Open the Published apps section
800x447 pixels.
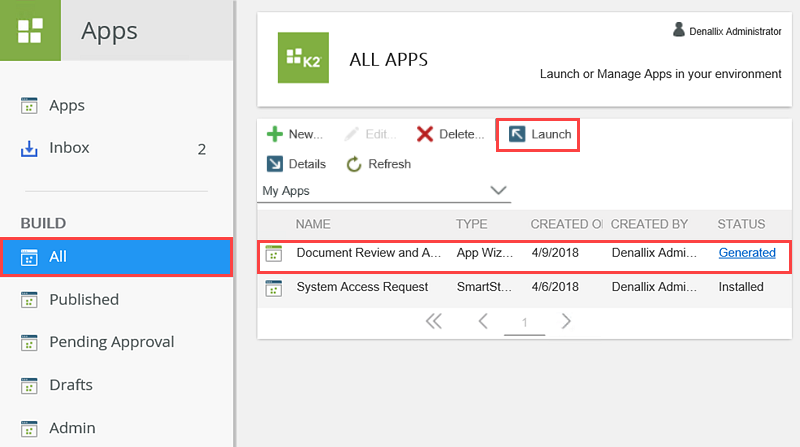click(83, 300)
